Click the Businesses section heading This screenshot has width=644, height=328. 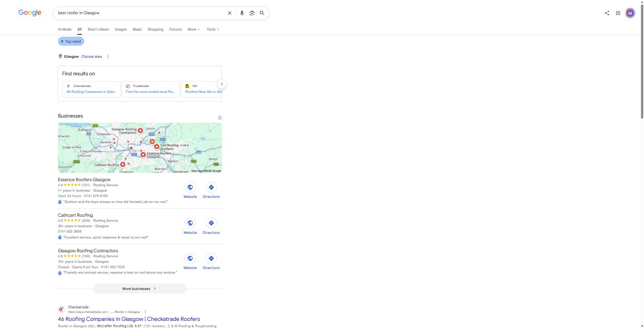click(70, 116)
